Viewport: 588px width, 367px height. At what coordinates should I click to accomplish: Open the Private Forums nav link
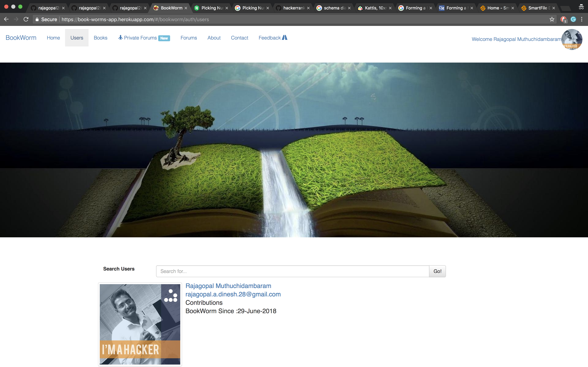tap(141, 38)
